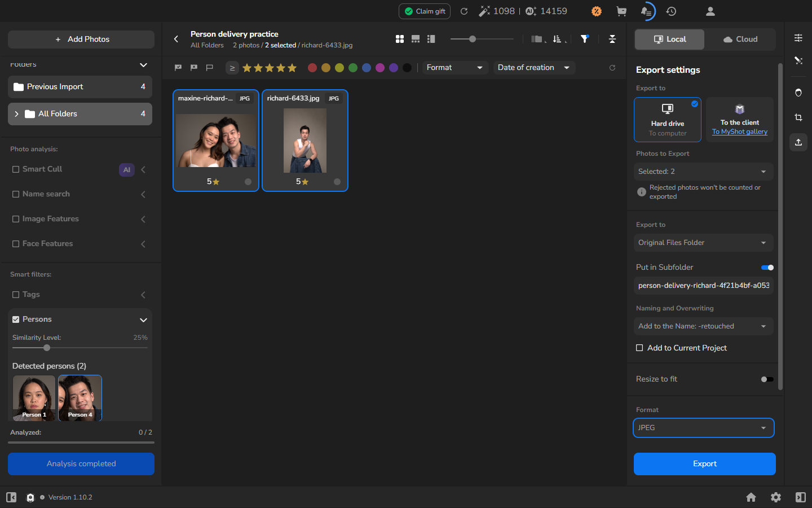The image size is (812, 508).
Task: Open the export panel icon
Action: pos(798,142)
